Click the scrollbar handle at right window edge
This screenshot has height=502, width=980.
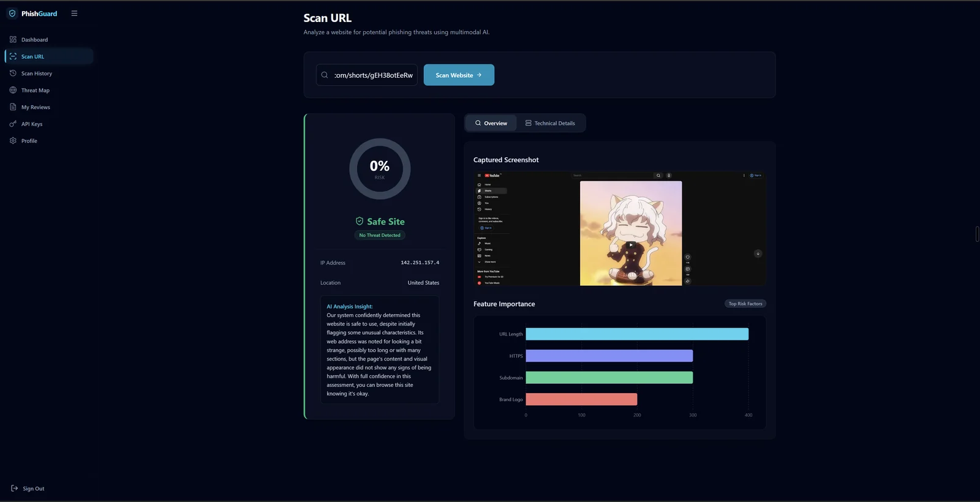[977, 234]
